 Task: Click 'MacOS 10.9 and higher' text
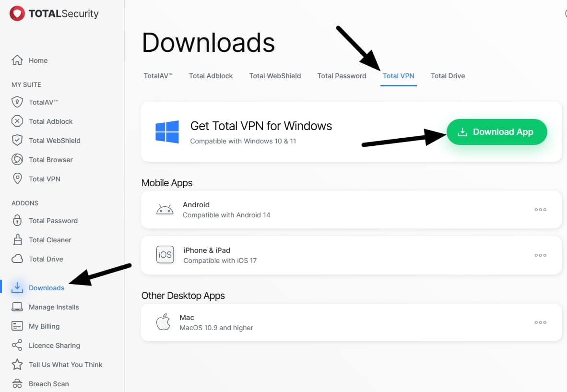tap(216, 328)
